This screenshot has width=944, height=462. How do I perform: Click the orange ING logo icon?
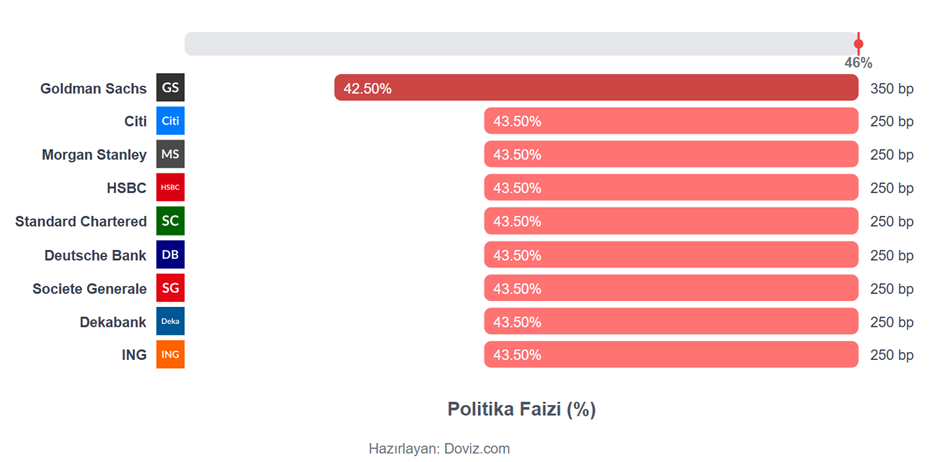tap(170, 354)
